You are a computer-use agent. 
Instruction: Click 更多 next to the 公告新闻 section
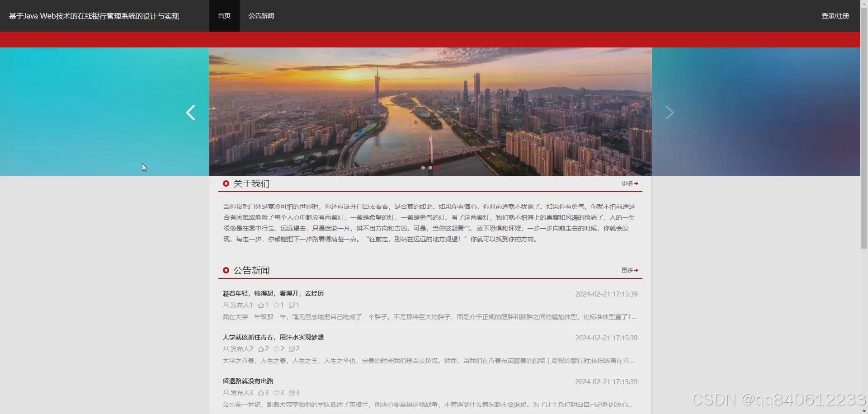point(629,270)
